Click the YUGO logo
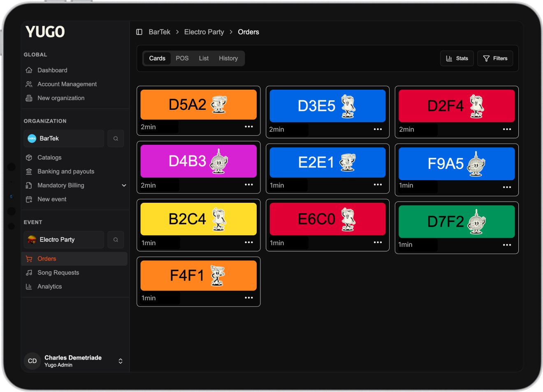The width and height of the screenshot is (543, 392). [45, 32]
